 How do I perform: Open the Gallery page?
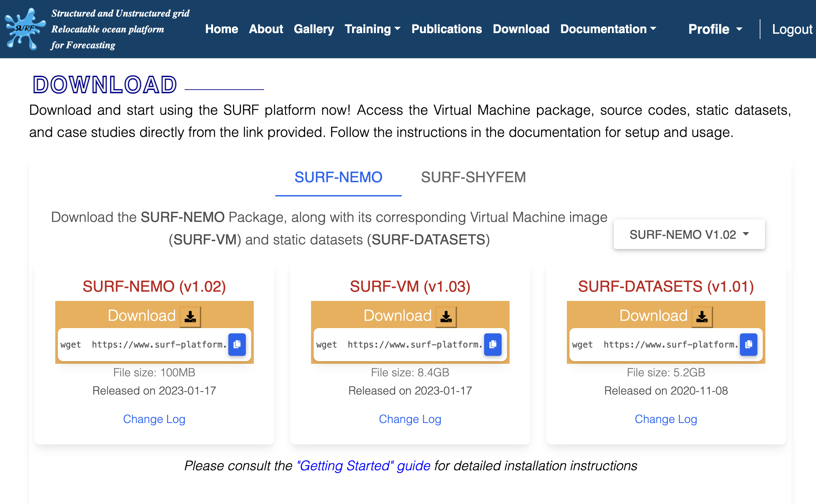pos(314,29)
